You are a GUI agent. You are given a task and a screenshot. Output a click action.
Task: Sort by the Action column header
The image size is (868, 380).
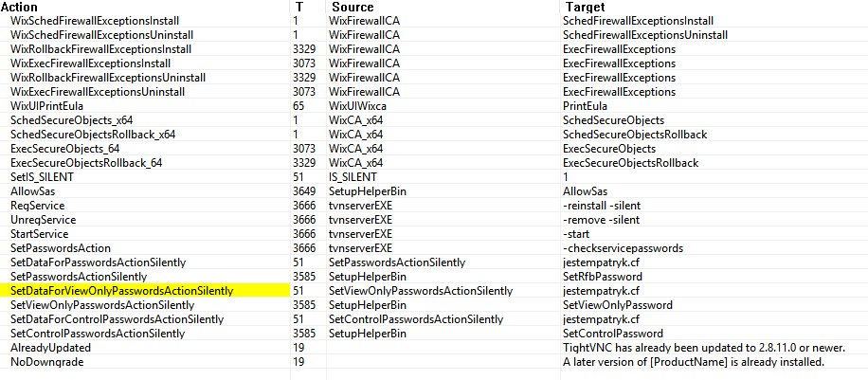145,7
